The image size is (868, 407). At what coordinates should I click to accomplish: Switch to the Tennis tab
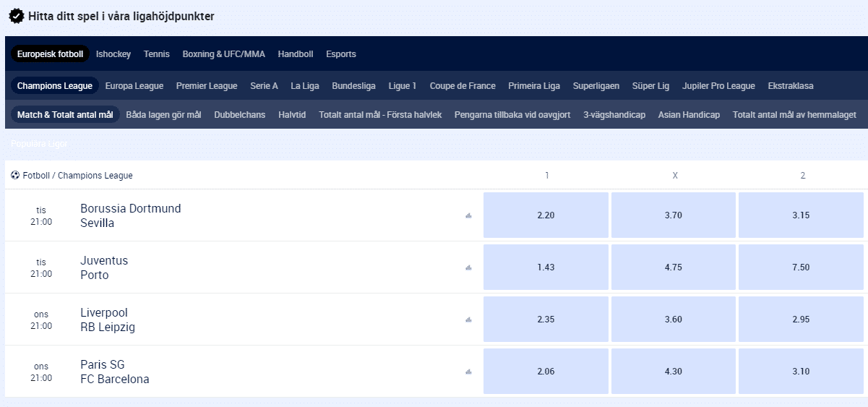157,54
